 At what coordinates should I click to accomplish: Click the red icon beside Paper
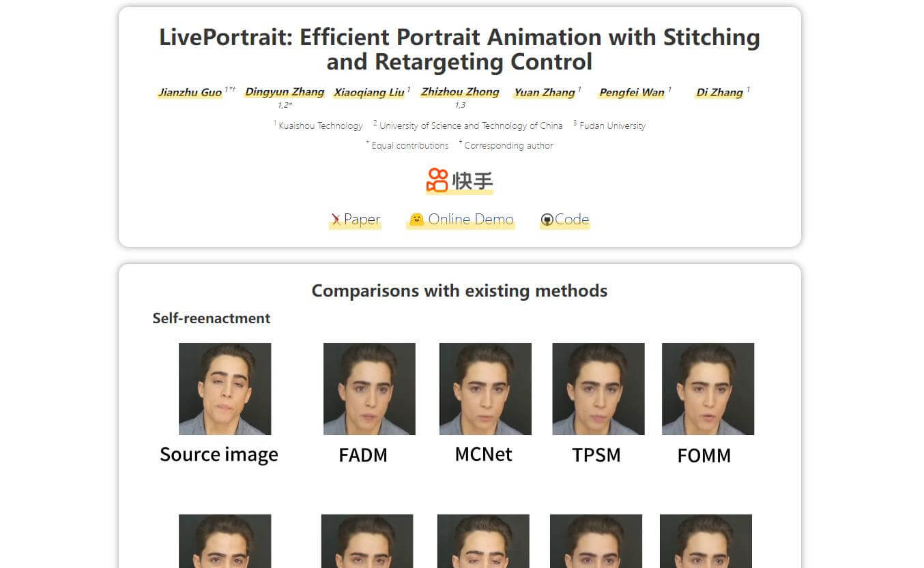click(336, 220)
